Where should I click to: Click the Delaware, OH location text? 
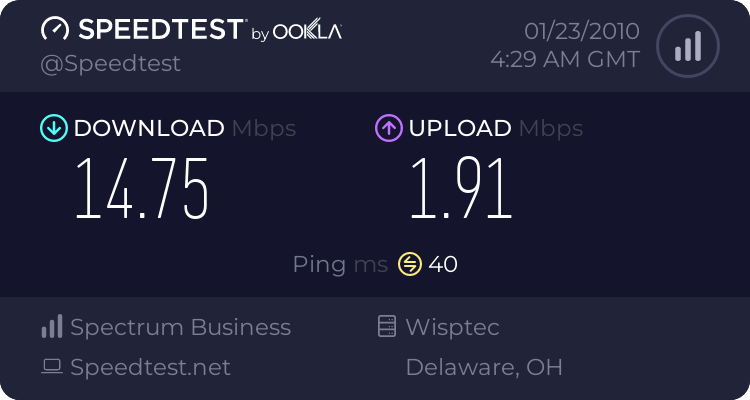click(483, 367)
